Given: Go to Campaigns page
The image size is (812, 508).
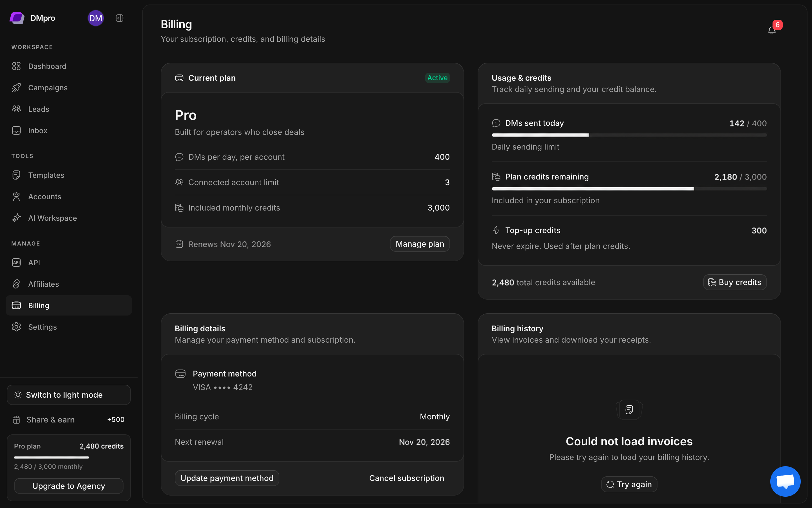Looking at the screenshot, I should pyautogui.click(x=69, y=88).
